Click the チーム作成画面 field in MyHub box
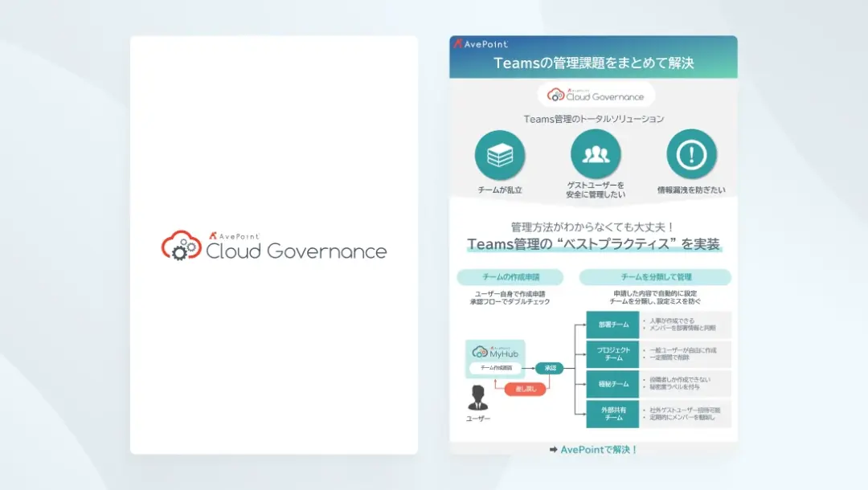868x490 pixels. click(496, 368)
